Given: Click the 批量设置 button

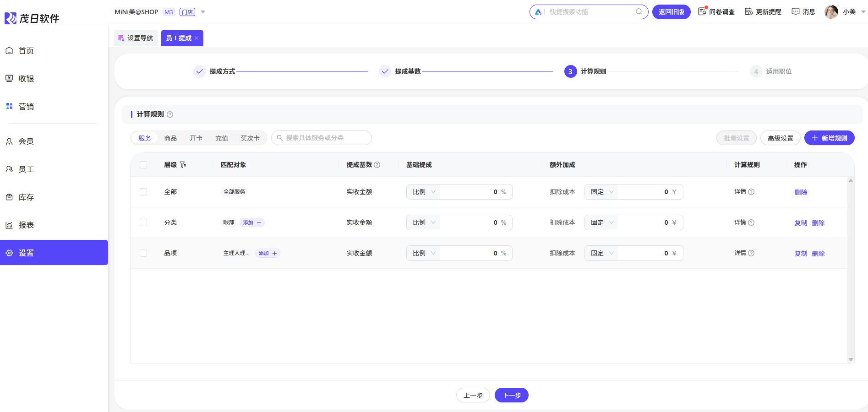Looking at the screenshot, I should tap(737, 138).
